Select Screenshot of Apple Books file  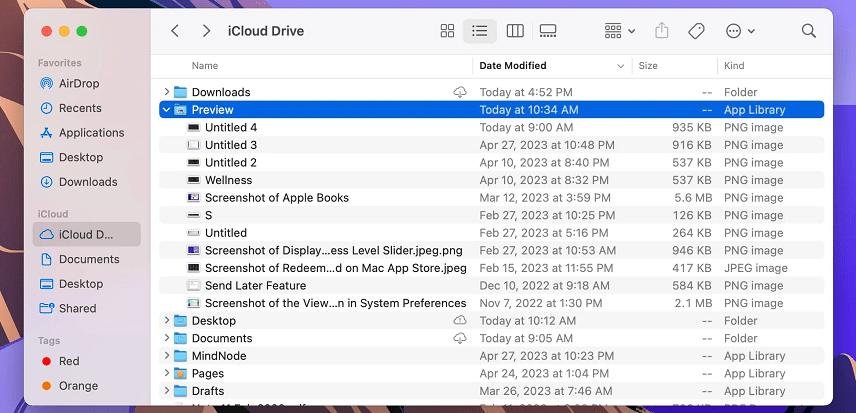tap(491, 197)
